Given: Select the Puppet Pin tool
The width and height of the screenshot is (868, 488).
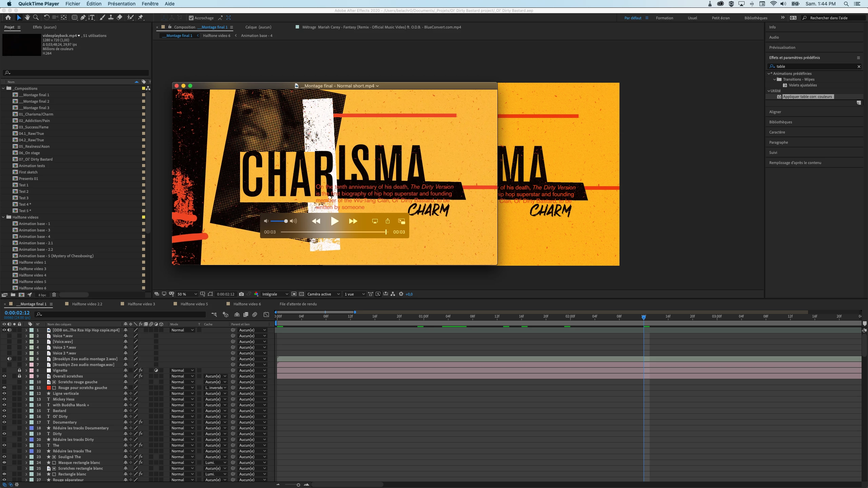Looking at the screenshot, I should tap(141, 18).
